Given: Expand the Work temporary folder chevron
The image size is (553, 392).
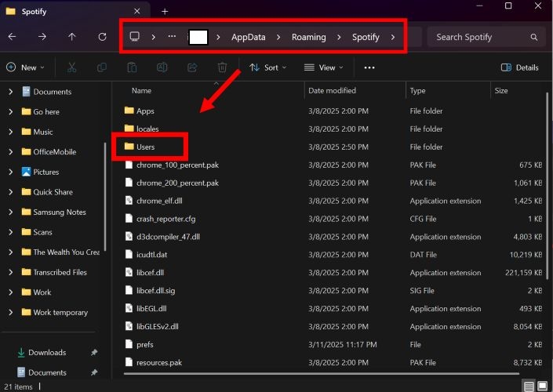Looking at the screenshot, I should tap(10, 312).
